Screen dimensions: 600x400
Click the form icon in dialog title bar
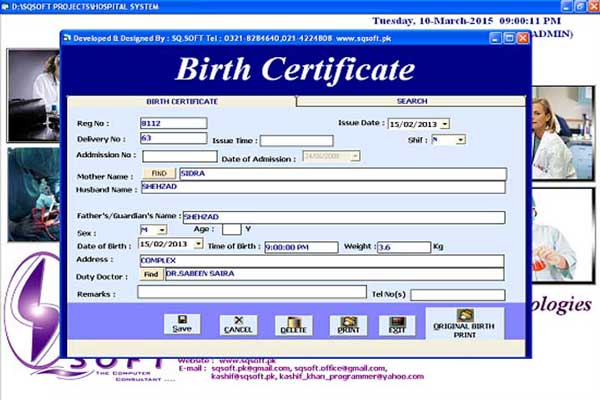coord(68,38)
